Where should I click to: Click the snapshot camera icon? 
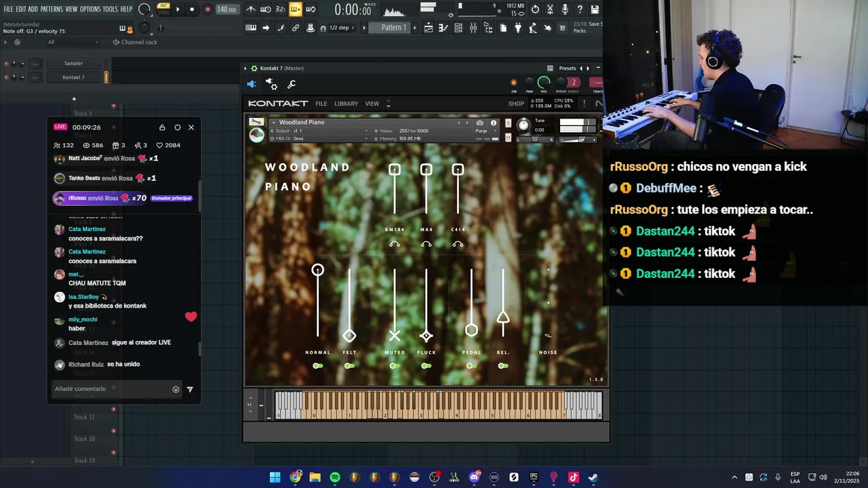click(x=479, y=123)
